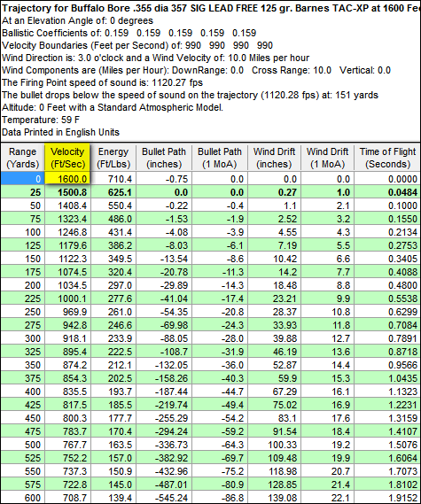
Task: Click velocity value 1000.1
Action: tap(67, 299)
